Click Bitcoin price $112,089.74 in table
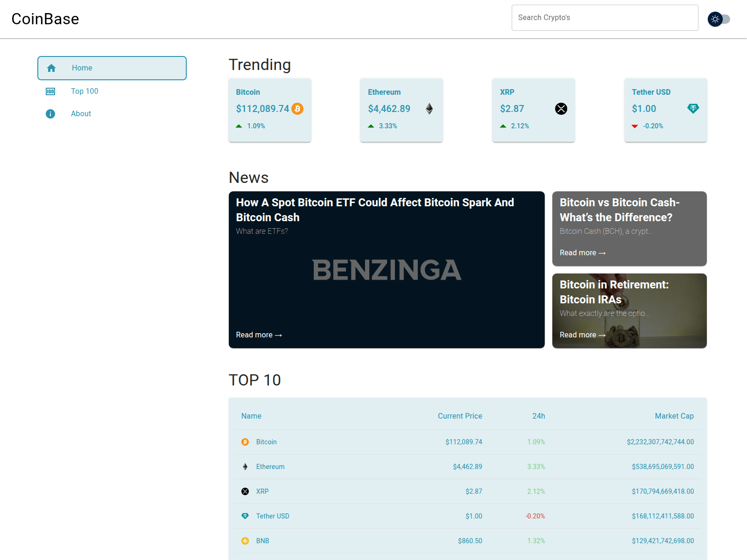Viewport: 747px width, 560px height. point(464,442)
